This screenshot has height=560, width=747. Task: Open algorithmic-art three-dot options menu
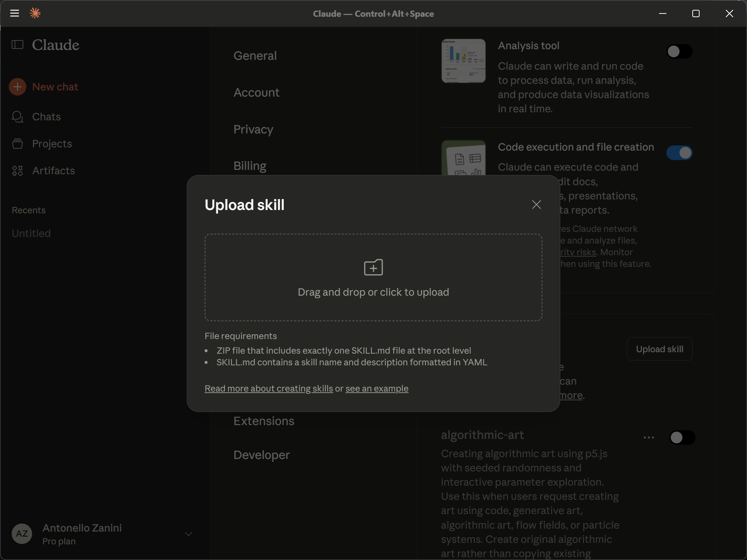tap(649, 437)
